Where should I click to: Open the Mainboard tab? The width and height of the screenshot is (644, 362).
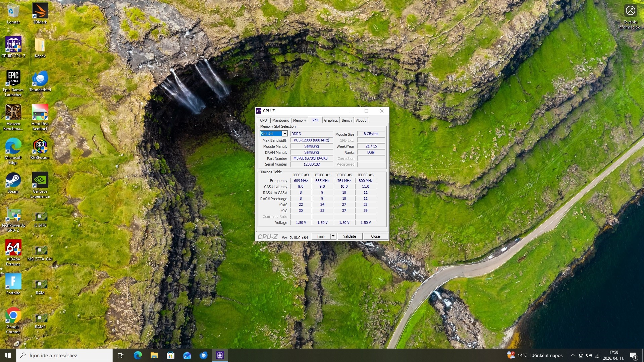pyautogui.click(x=280, y=120)
